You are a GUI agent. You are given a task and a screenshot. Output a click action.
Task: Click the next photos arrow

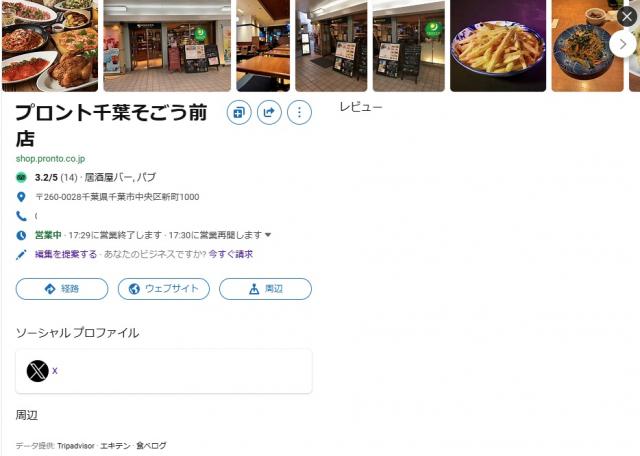[x=623, y=44]
